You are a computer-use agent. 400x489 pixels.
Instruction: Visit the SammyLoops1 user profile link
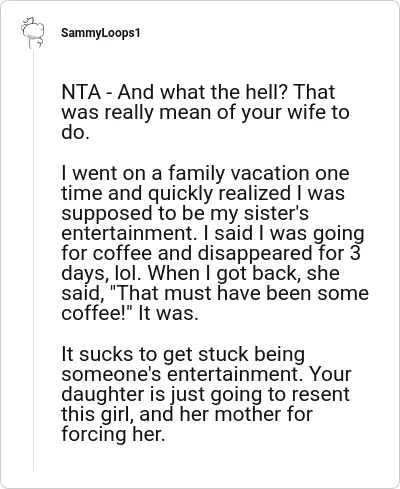click(100, 33)
